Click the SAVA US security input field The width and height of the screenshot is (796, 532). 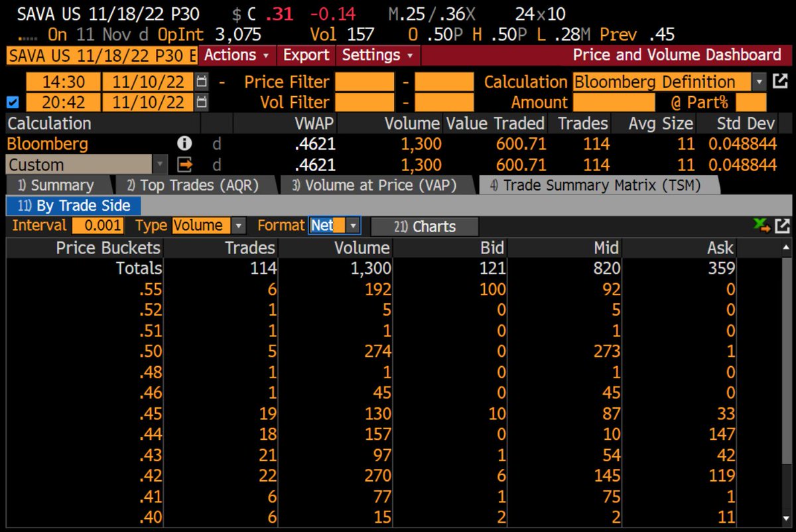(x=101, y=55)
